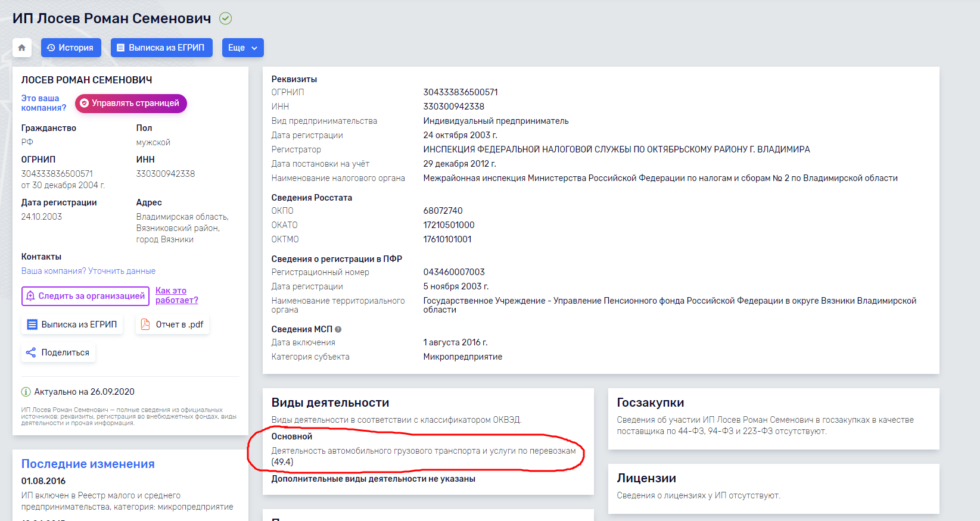Follow the Это ваша компания? link
This screenshot has width=980, height=521.
tap(43, 103)
